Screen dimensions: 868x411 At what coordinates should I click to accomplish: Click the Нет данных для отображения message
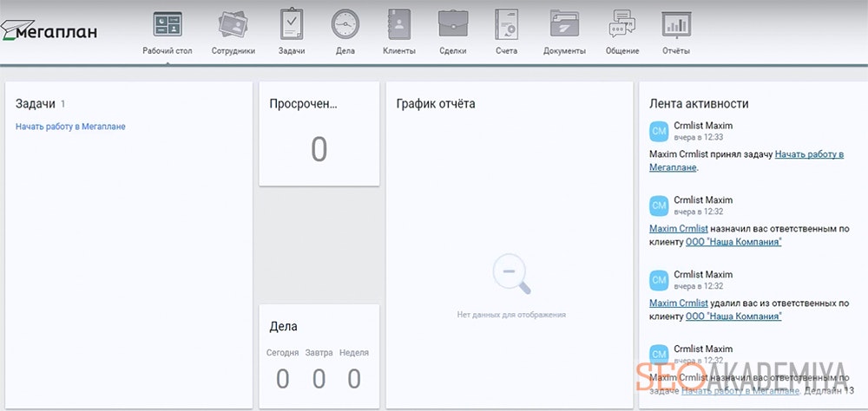coord(511,315)
